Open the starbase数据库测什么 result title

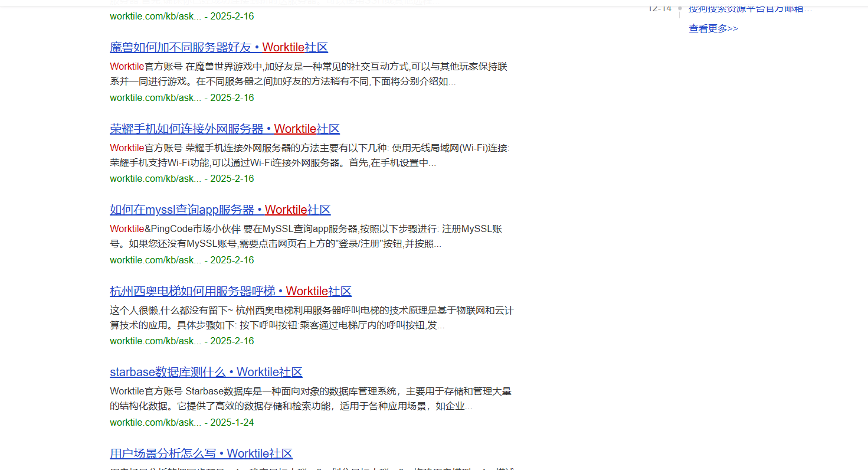pyautogui.click(x=206, y=373)
